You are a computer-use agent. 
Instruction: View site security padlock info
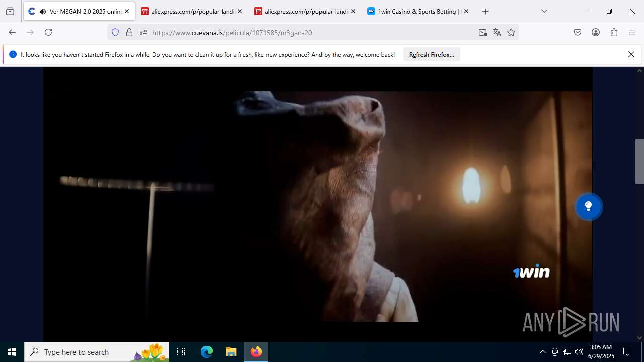[x=129, y=32]
